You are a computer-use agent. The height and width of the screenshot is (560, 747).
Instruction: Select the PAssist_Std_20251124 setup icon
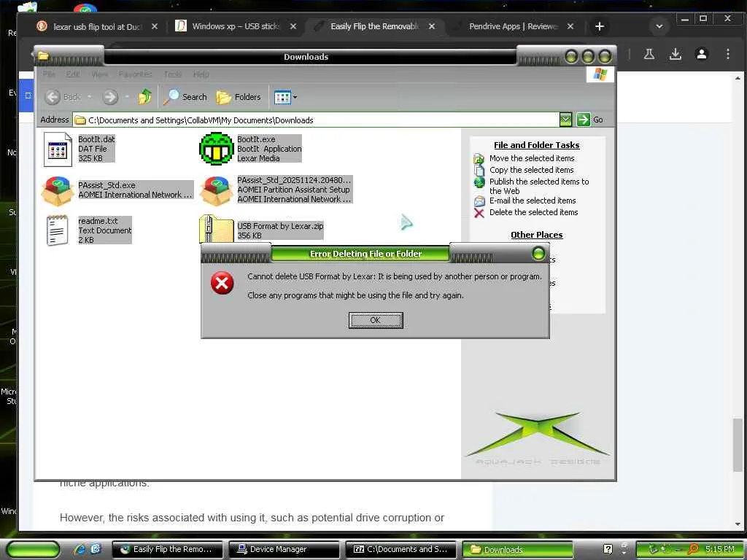click(216, 190)
